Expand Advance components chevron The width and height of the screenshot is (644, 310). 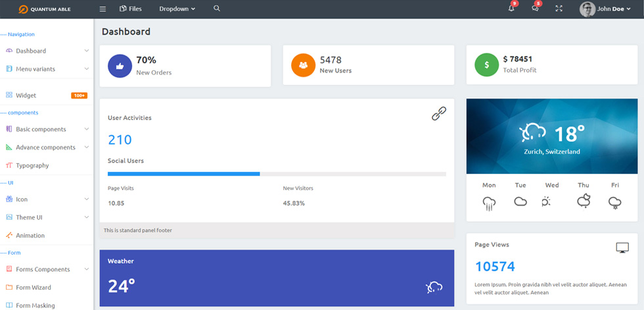coord(87,147)
